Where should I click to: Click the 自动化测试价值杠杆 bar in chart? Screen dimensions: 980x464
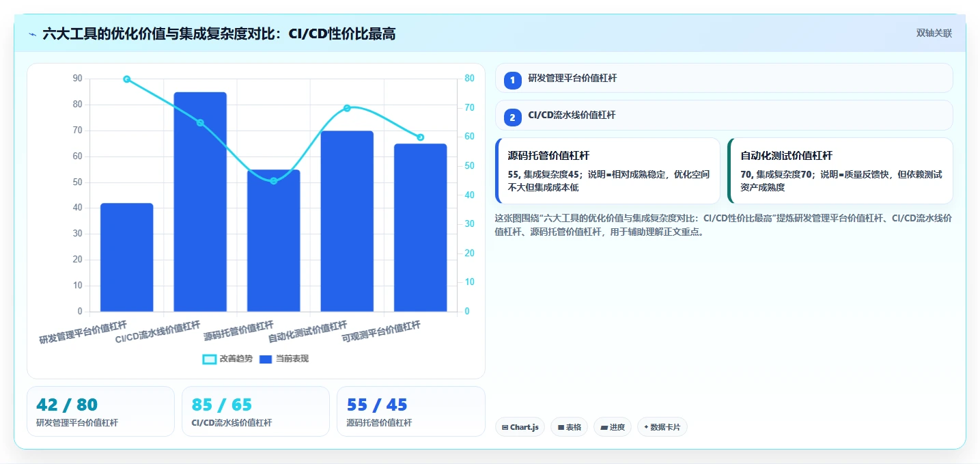pyautogui.click(x=347, y=221)
